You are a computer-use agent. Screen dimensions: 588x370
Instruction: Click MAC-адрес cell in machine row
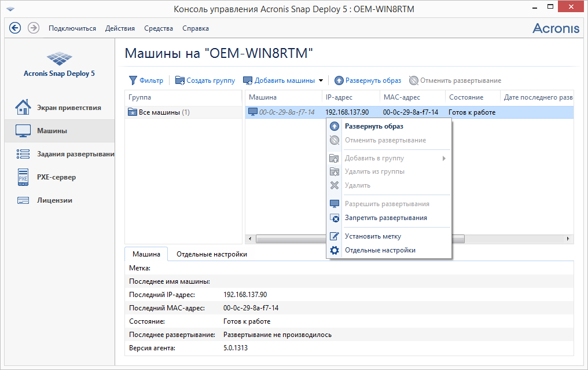[411, 112]
